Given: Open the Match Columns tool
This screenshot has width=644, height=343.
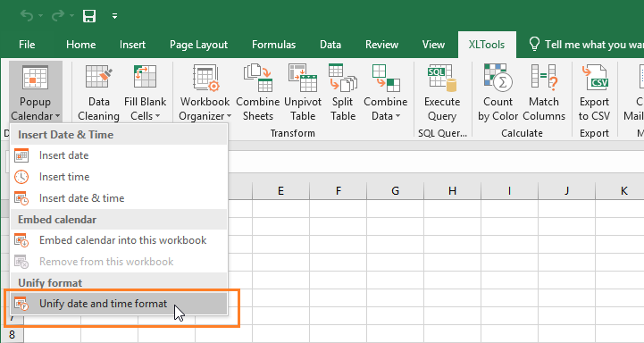Looking at the screenshot, I should click(544, 92).
